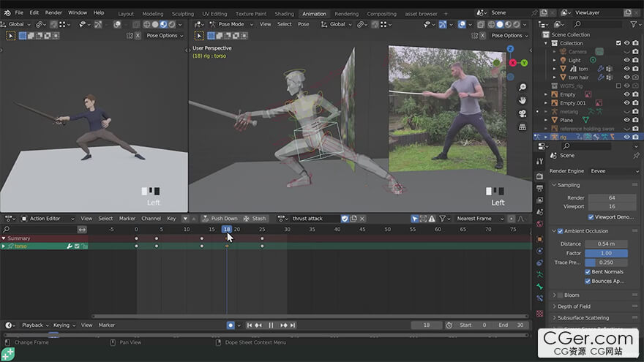Switch perspective/orthographic grid icon in viewport
The image size is (644, 362).
523,127
